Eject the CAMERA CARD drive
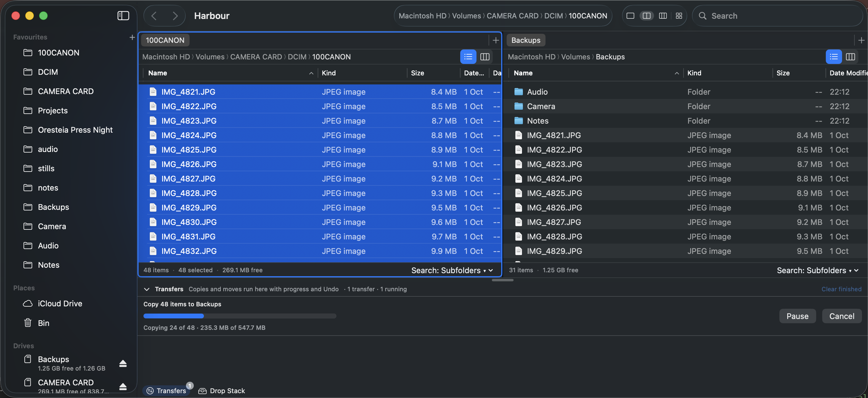 point(123,387)
